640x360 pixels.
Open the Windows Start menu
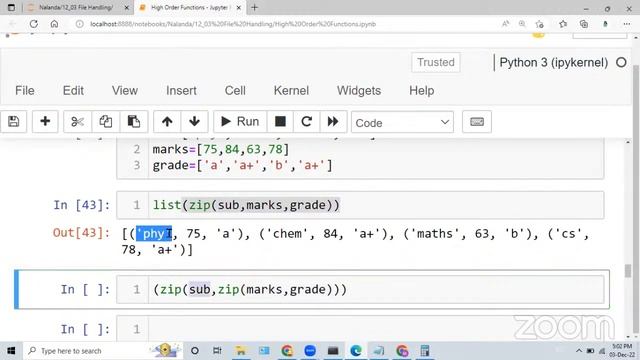[11, 351]
